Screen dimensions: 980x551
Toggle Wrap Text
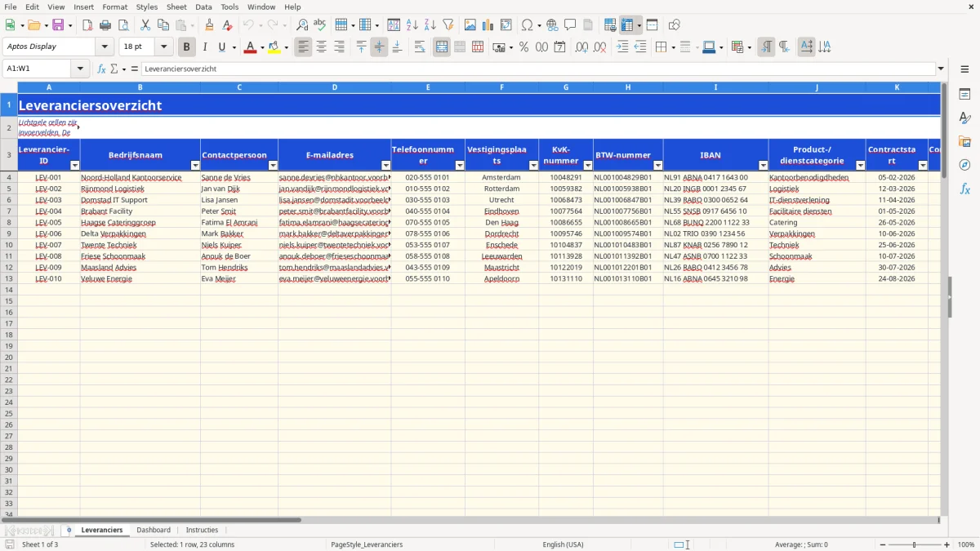420,47
